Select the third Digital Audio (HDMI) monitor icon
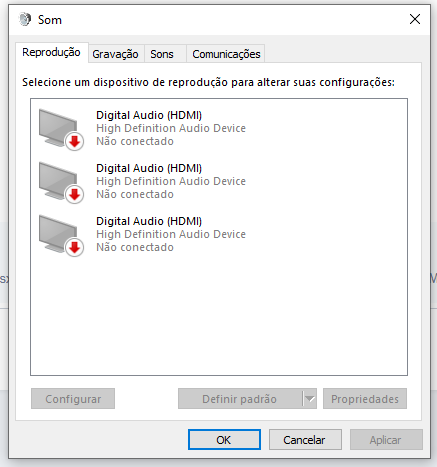This screenshot has height=467, width=437. pyautogui.click(x=61, y=235)
